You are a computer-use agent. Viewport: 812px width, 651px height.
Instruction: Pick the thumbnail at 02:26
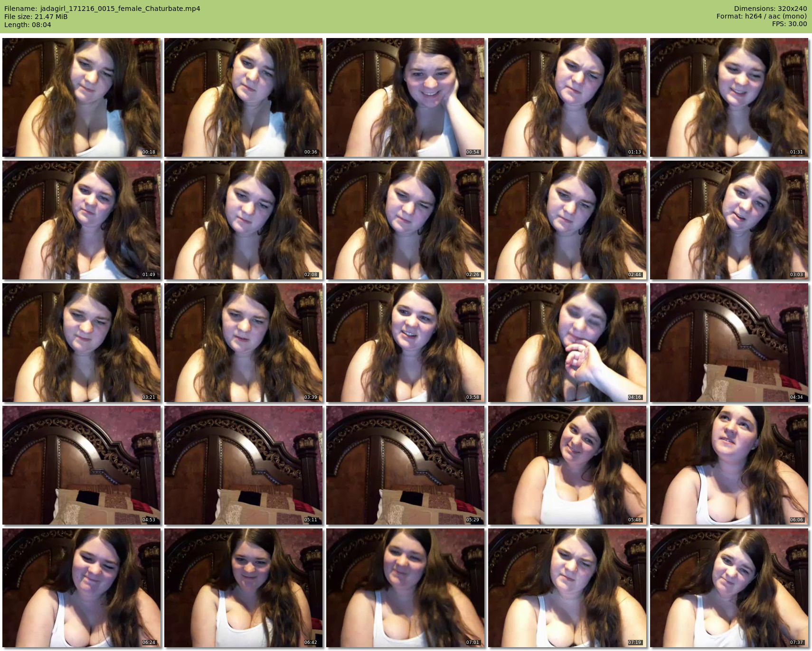(406, 220)
